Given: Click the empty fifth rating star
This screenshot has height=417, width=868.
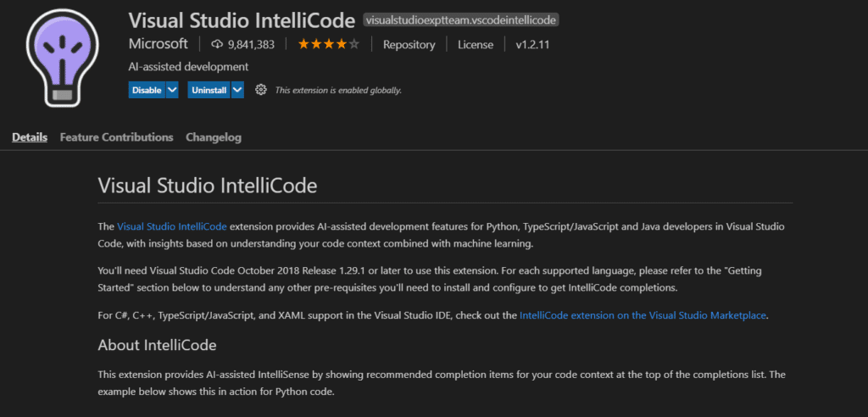Looking at the screenshot, I should [354, 45].
